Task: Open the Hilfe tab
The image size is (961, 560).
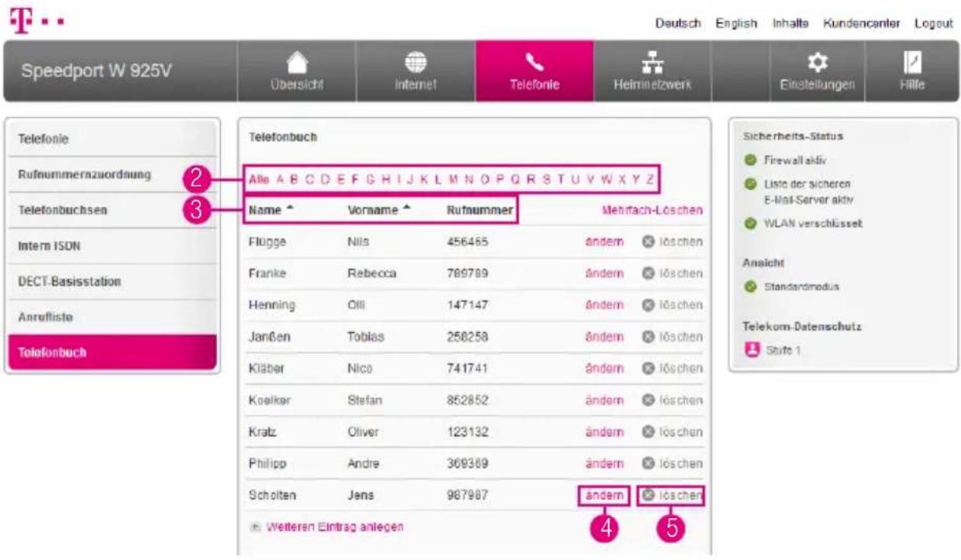Action: [912, 71]
